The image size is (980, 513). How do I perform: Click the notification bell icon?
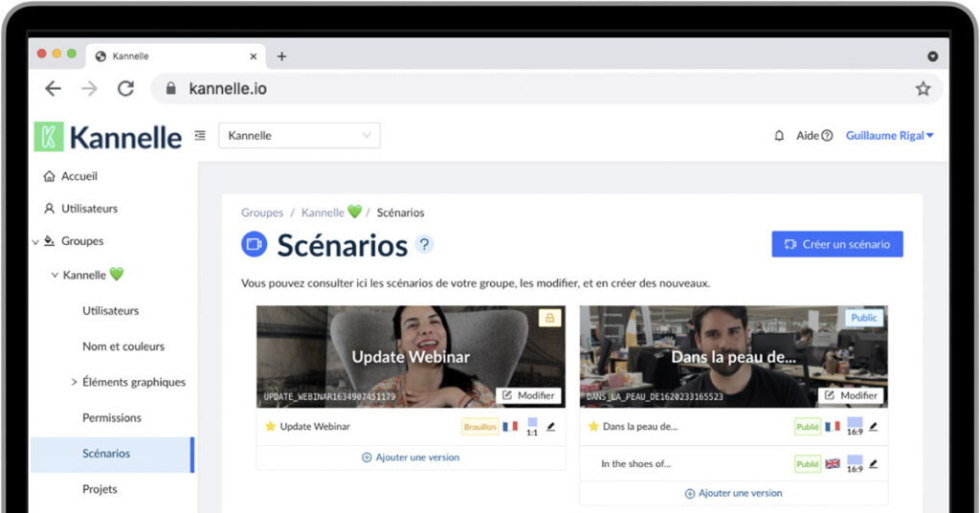coord(779,136)
